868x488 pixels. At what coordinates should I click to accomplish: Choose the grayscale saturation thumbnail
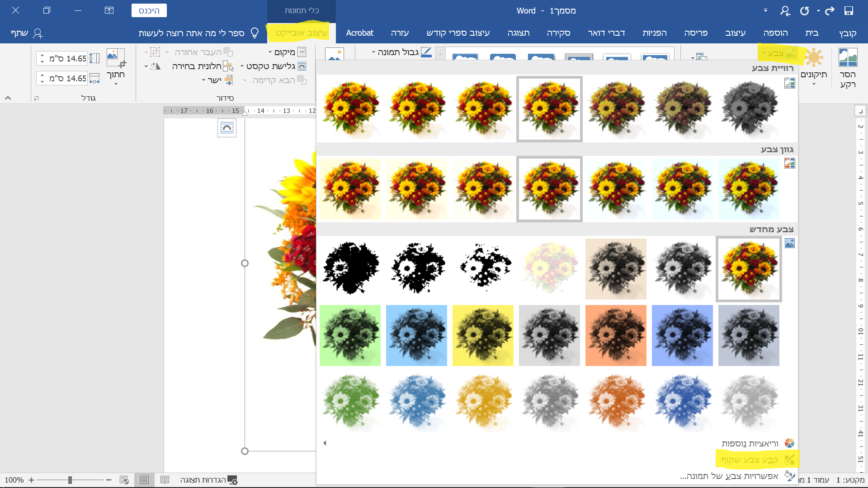point(749,109)
